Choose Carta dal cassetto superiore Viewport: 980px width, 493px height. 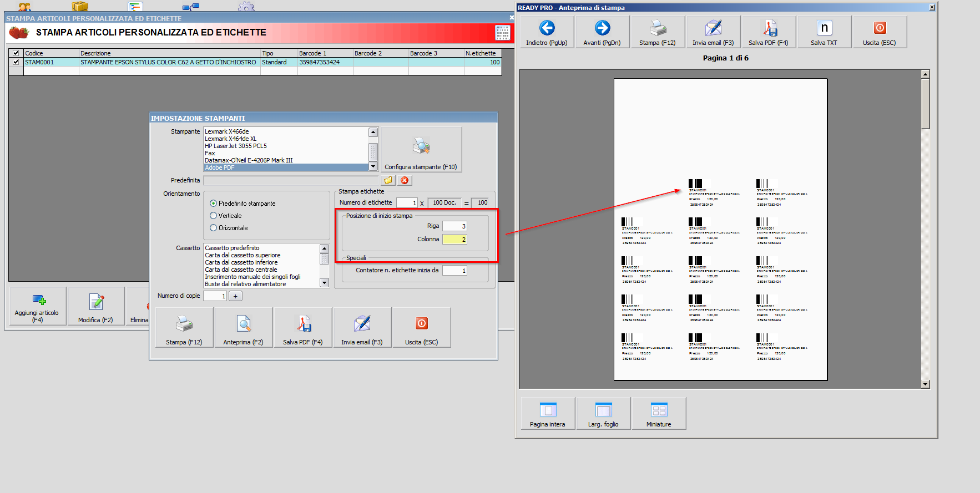point(262,255)
